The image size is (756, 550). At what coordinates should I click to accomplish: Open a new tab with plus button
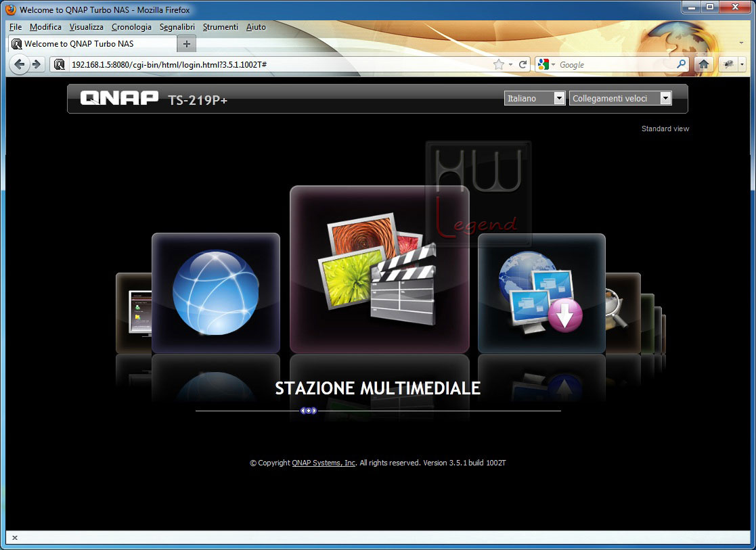tap(187, 44)
